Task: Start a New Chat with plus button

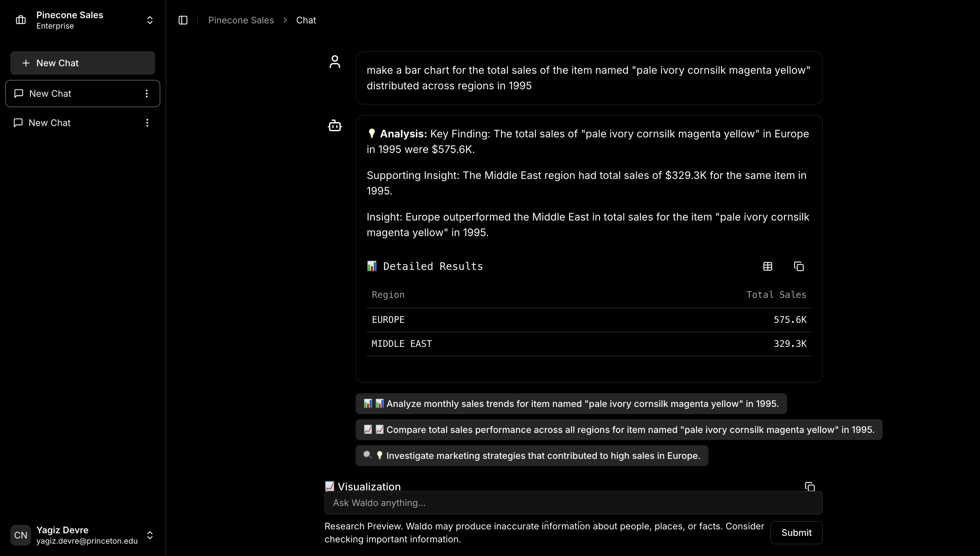Action: tap(83, 63)
